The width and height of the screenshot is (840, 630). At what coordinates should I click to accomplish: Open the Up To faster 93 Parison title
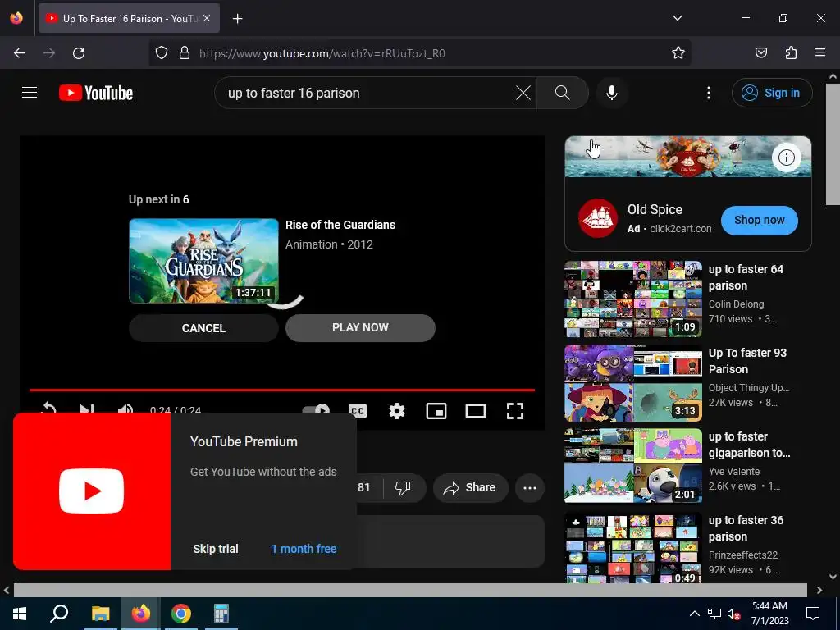click(747, 361)
